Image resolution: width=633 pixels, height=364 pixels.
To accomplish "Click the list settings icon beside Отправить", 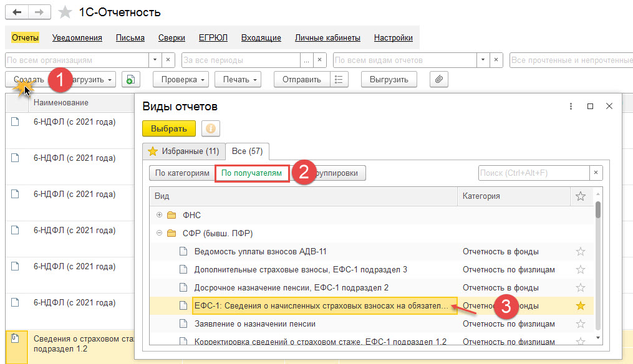I will click(339, 80).
